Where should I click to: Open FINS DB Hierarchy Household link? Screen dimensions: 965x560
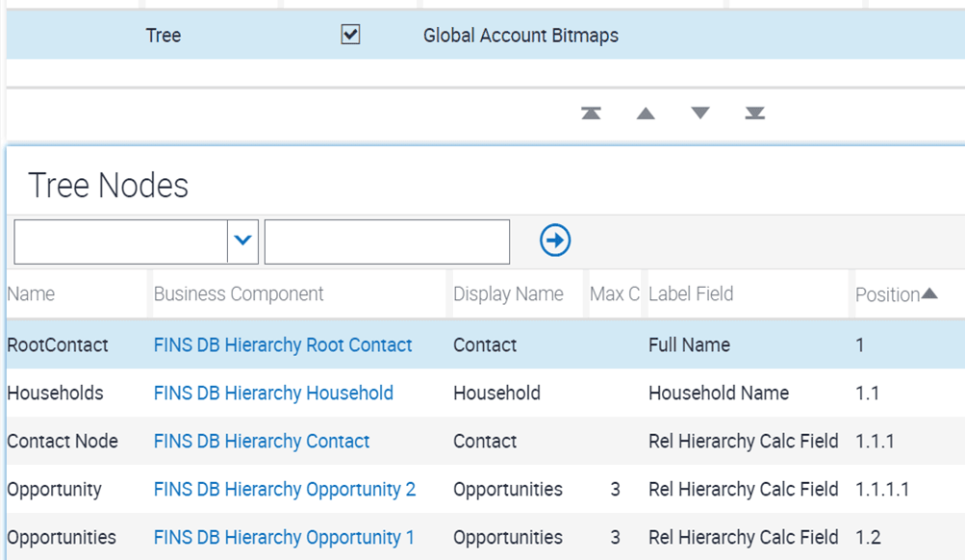click(x=273, y=393)
